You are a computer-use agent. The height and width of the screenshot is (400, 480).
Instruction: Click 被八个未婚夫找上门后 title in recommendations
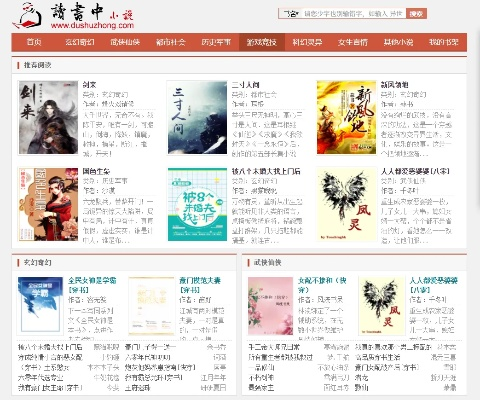click(x=266, y=172)
